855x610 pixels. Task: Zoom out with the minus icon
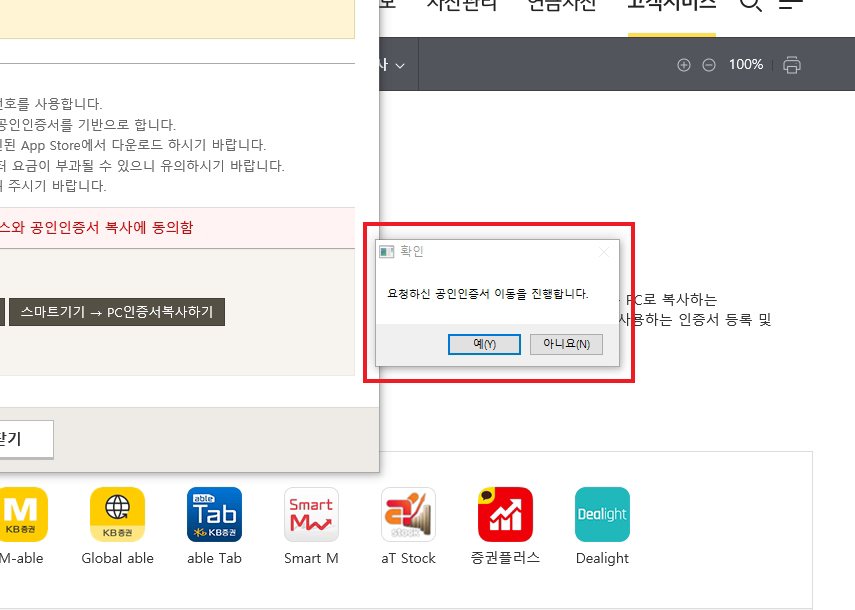pos(709,65)
